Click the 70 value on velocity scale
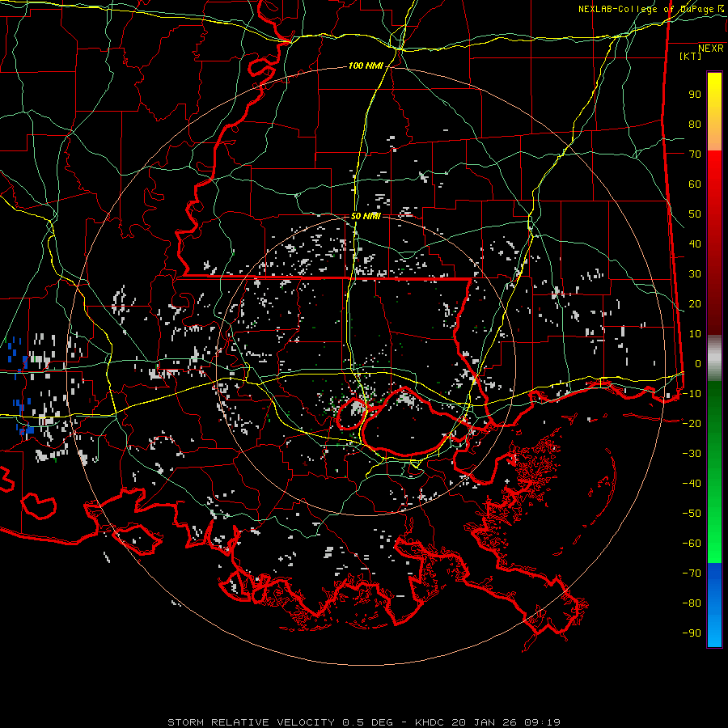The image size is (728, 728). 695,154
